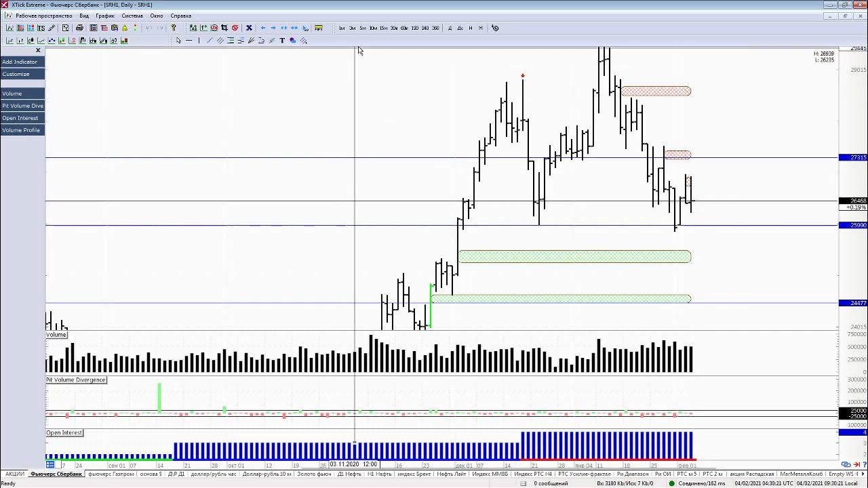The image size is (868, 488).
Task: Click the TS toolbar icon
Action: (41, 28)
